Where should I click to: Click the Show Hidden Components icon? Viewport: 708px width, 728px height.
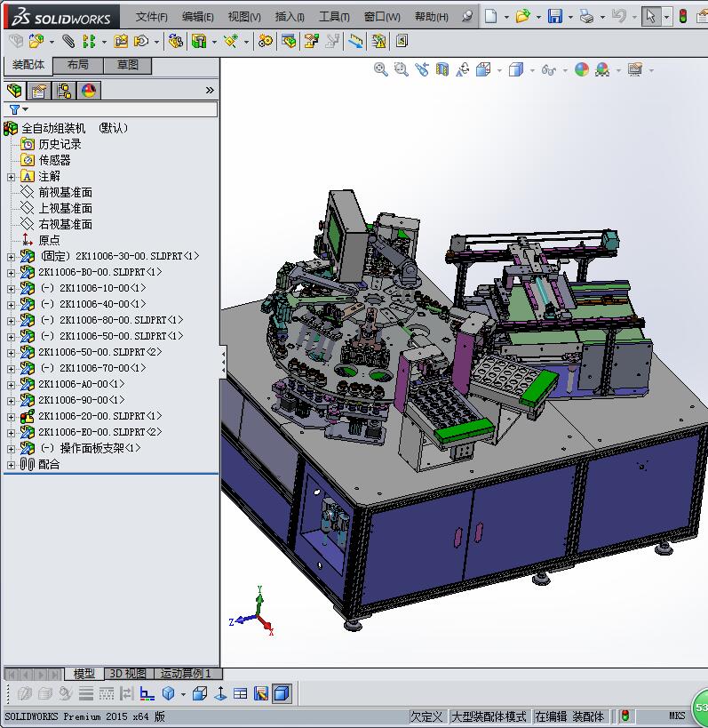point(175,41)
